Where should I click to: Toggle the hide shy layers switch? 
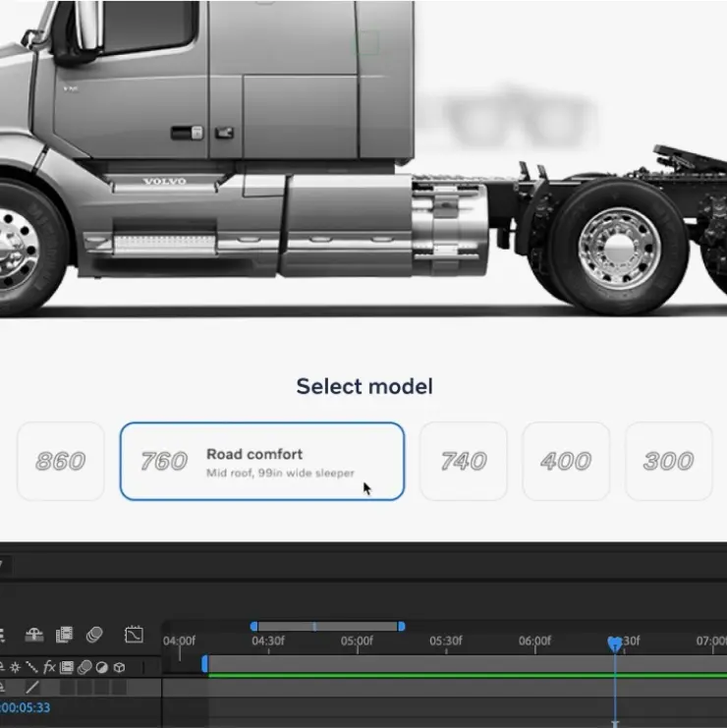point(33,635)
